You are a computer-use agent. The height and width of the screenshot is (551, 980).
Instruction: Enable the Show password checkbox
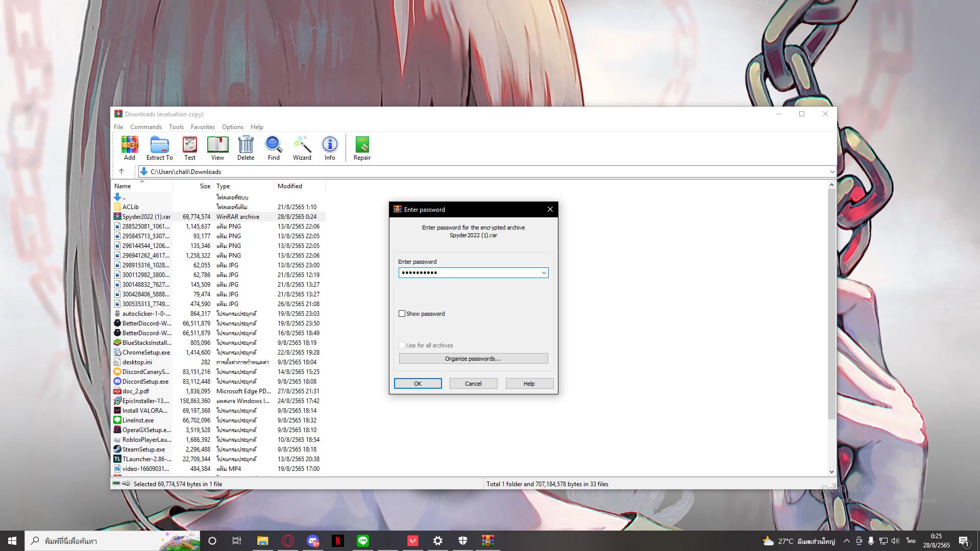(402, 314)
